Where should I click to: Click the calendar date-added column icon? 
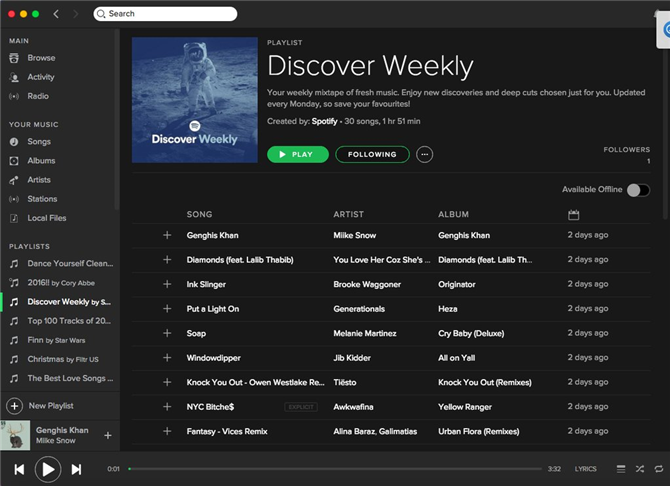(x=573, y=215)
